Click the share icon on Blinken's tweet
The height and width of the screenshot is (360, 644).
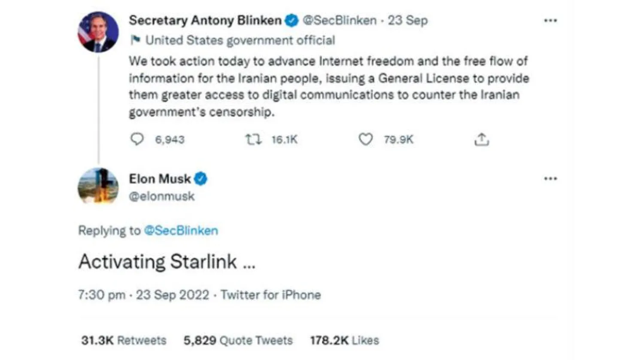coord(482,139)
